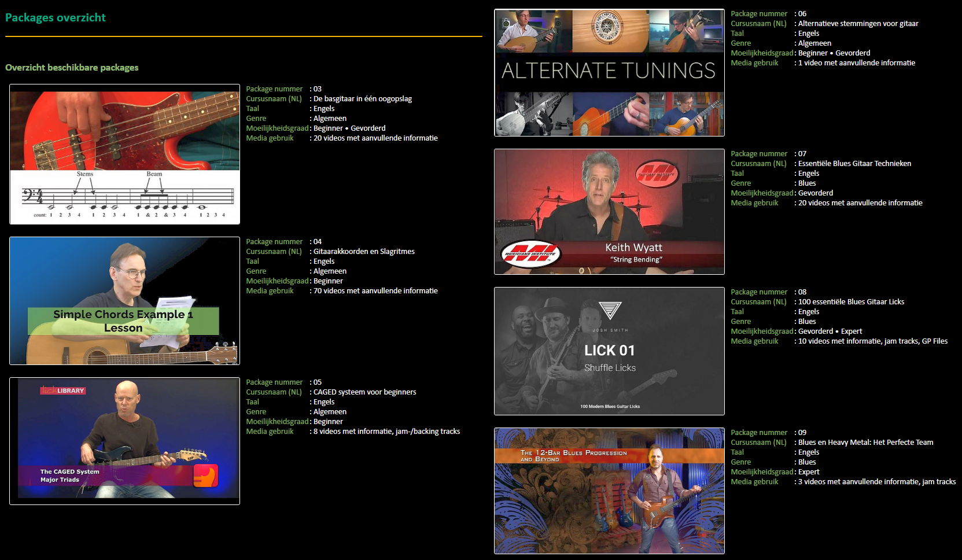
Task: Select 'Alternatieve stemmingen voor gitaar' course name
Action: (x=858, y=24)
